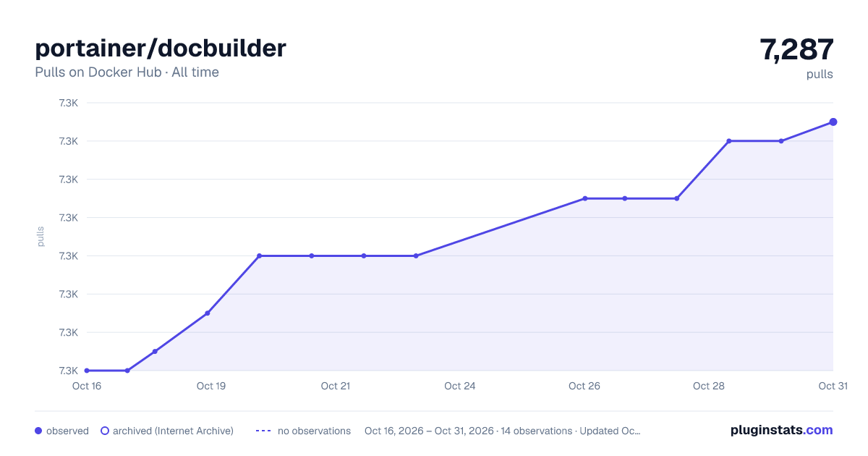Select the portainer/docbuilder chart title

(x=161, y=48)
